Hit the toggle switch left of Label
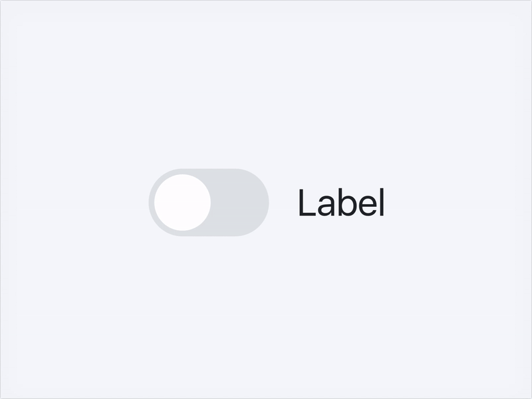The height and width of the screenshot is (399, 532). 209,203
